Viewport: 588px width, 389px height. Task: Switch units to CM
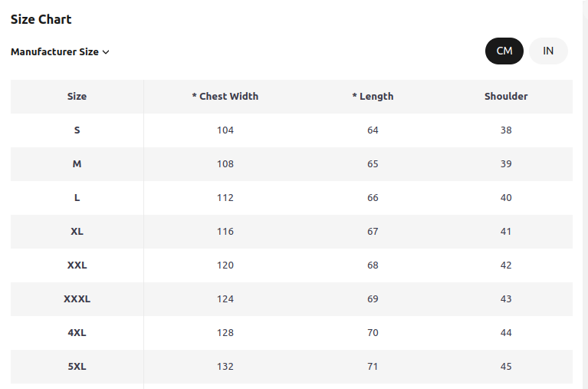504,51
